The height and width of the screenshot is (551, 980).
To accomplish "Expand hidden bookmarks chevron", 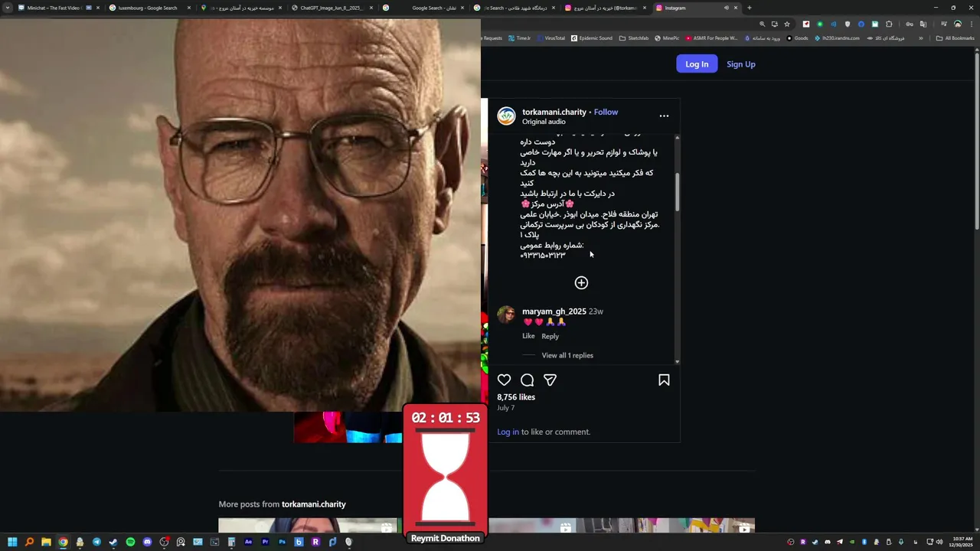I will (x=920, y=38).
